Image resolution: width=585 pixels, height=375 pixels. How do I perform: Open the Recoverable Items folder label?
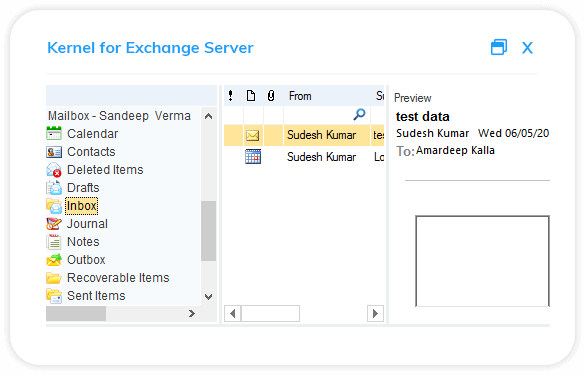click(x=118, y=278)
